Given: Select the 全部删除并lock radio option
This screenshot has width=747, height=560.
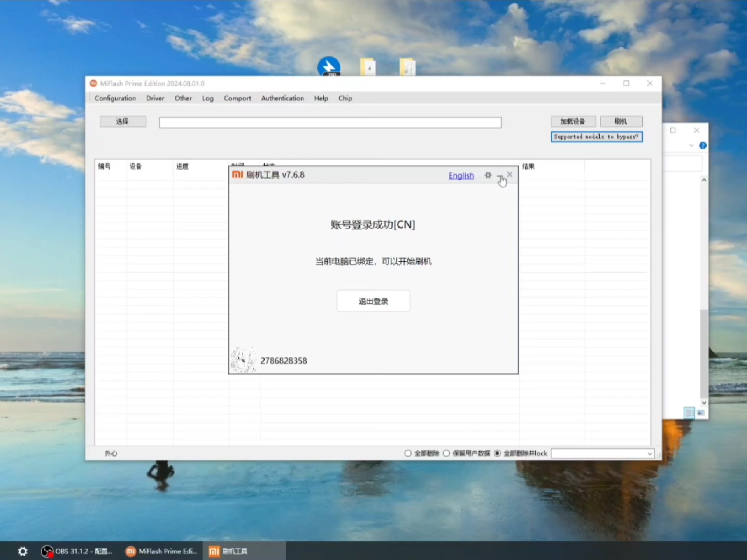Looking at the screenshot, I should [x=497, y=453].
